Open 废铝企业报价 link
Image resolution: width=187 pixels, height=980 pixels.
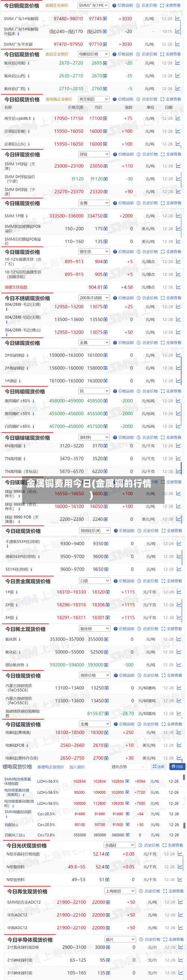57,54
